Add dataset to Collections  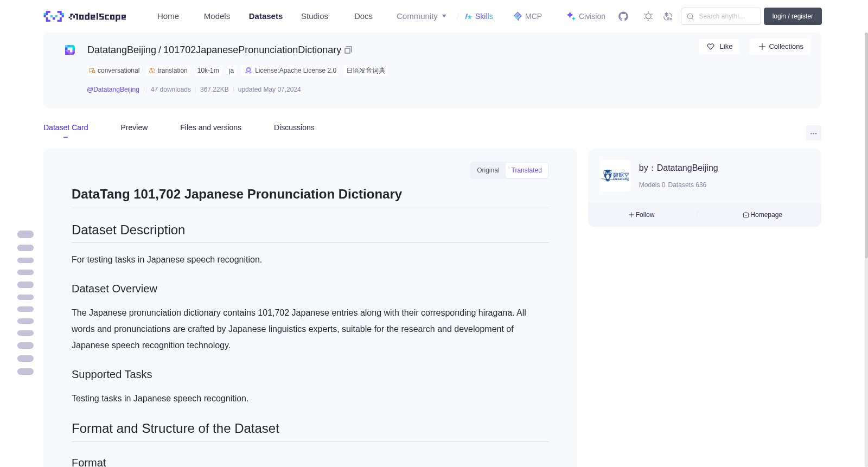(780, 47)
